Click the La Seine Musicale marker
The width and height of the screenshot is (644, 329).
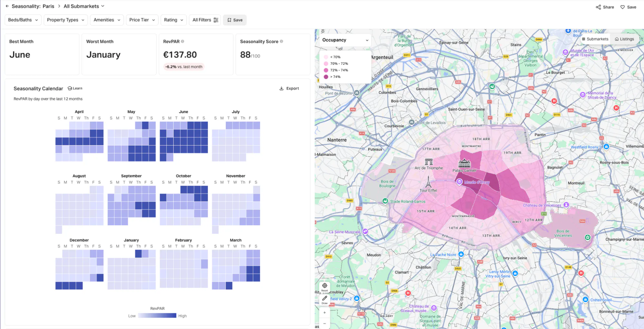pos(365,231)
